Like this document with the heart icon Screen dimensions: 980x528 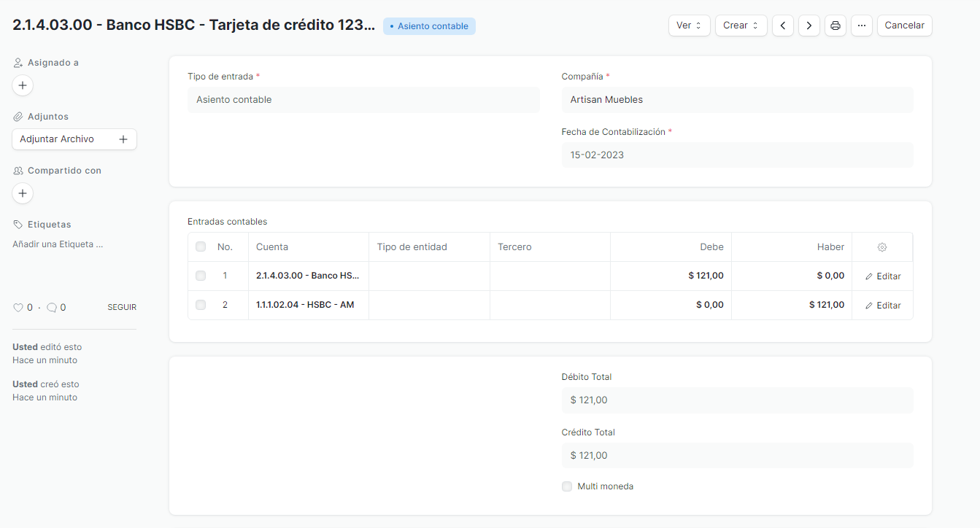pyautogui.click(x=18, y=308)
